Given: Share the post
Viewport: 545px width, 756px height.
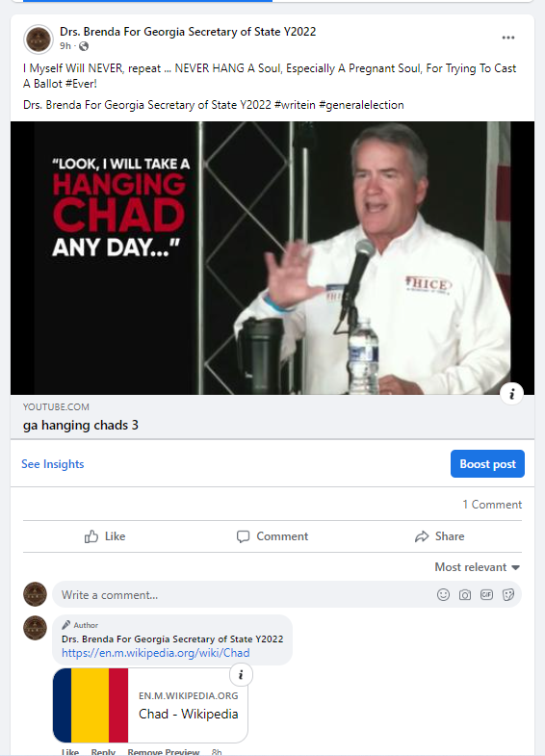Looking at the screenshot, I should pos(439,536).
